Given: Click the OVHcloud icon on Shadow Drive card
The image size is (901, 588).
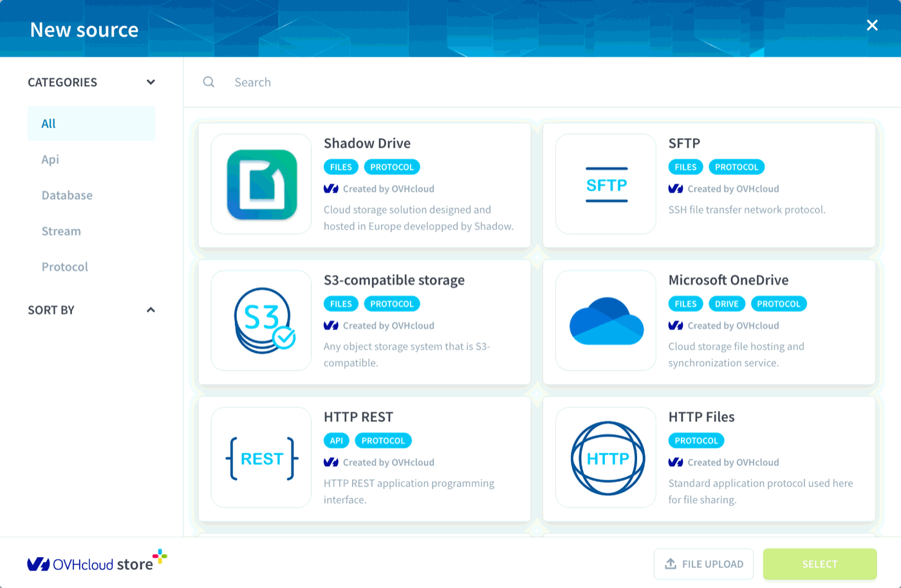Looking at the screenshot, I should (x=331, y=188).
